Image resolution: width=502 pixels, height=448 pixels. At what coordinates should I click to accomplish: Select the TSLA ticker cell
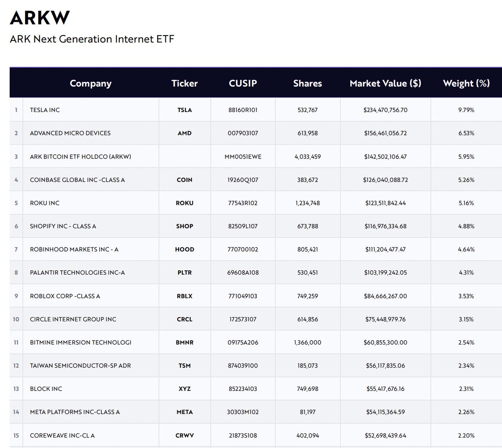pyautogui.click(x=184, y=110)
